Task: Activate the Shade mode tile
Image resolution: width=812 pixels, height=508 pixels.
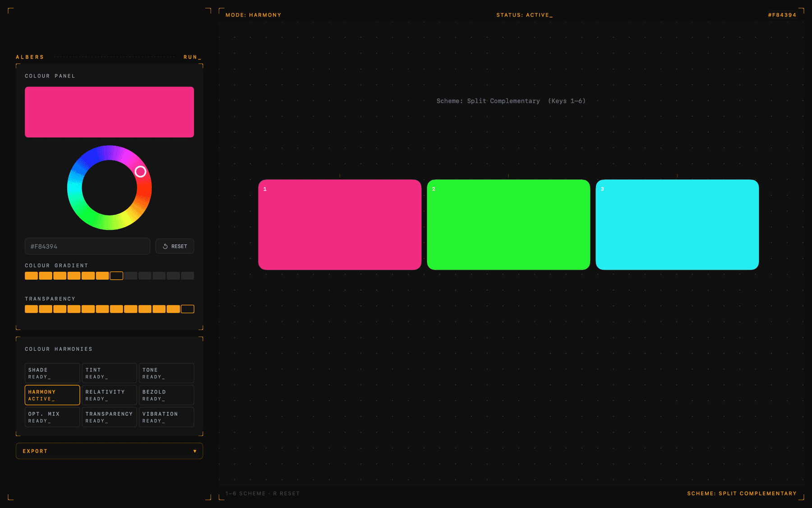Action: pyautogui.click(x=52, y=373)
